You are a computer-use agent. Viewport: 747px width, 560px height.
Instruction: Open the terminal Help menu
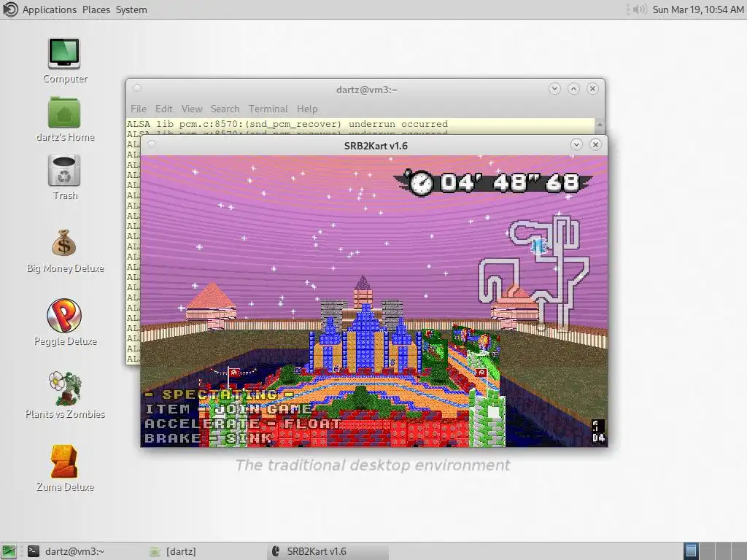307,109
